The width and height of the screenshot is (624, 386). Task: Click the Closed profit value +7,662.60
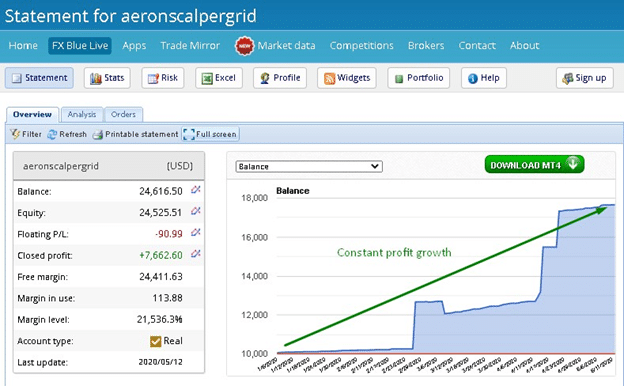pyautogui.click(x=161, y=255)
